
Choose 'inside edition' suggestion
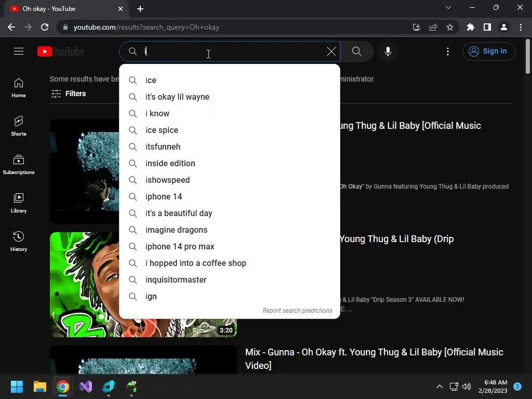[230, 164]
